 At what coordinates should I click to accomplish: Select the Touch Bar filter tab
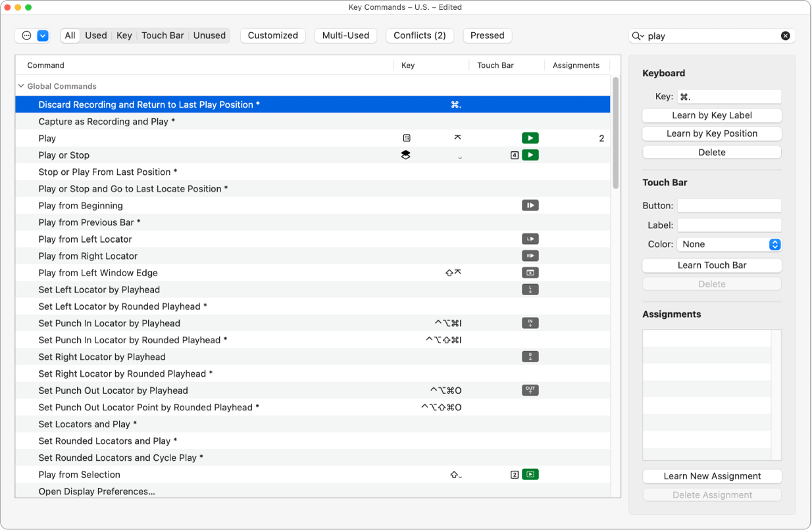pyautogui.click(x=163, y=36)
